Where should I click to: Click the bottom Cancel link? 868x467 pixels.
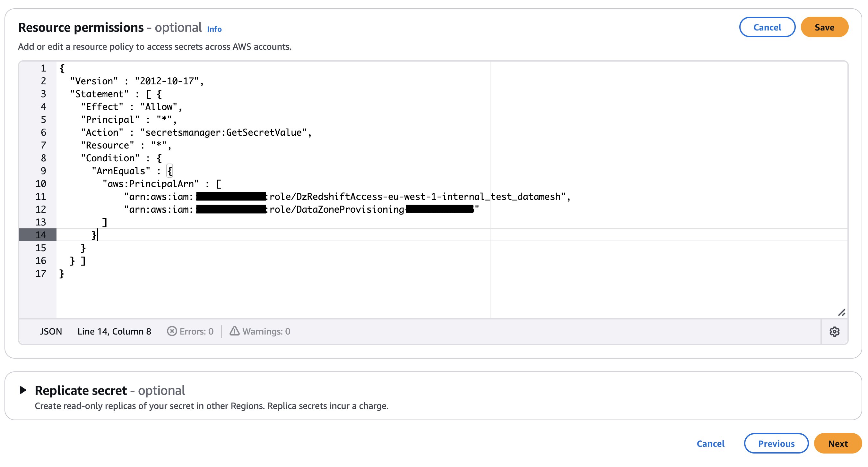(710, 444)
